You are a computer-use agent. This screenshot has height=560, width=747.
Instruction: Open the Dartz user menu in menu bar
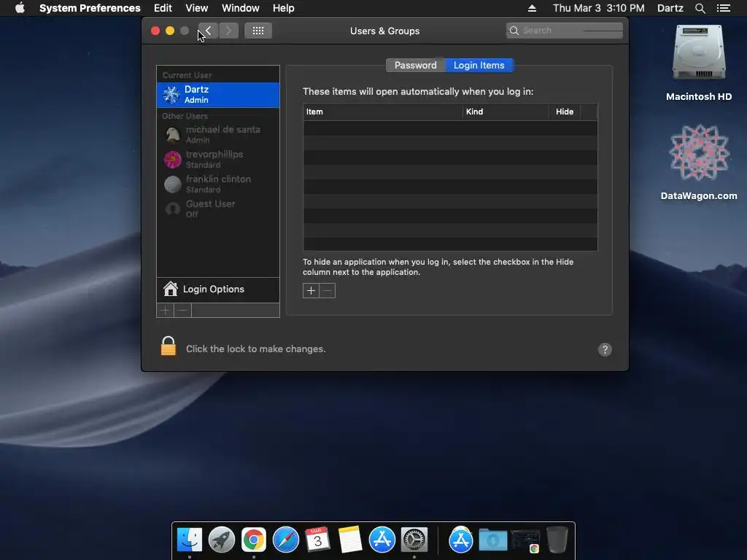coord(670,8)
